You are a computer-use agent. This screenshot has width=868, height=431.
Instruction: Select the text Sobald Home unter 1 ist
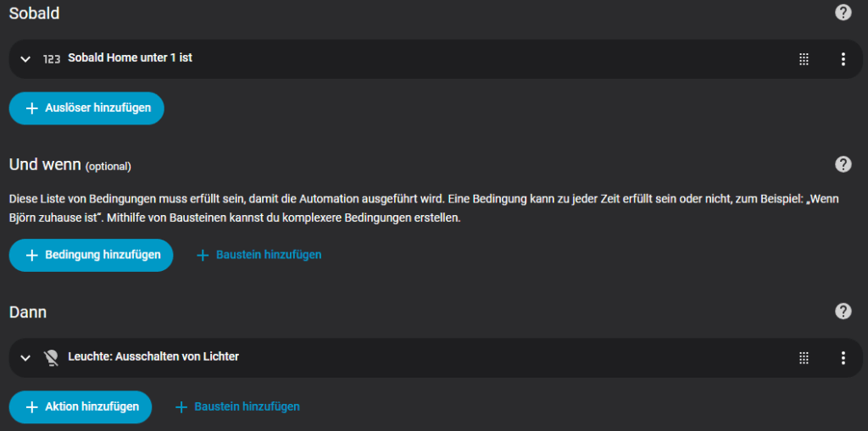click(130, 58)
